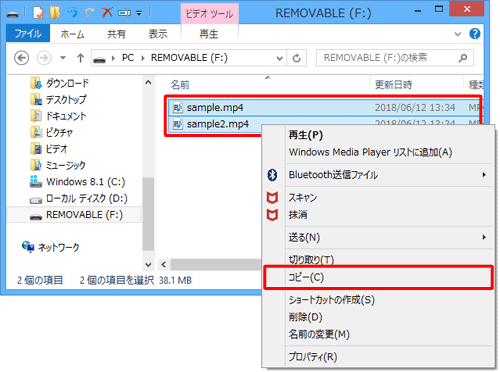
Task: Open Help with the question mark icon
Action: tap(475, 34)
